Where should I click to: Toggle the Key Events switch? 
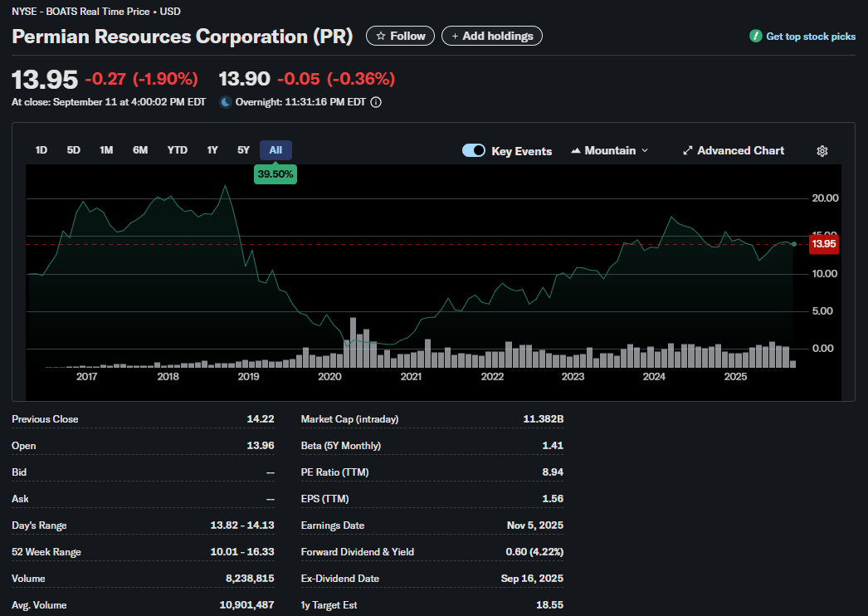(x=474, y=150)
